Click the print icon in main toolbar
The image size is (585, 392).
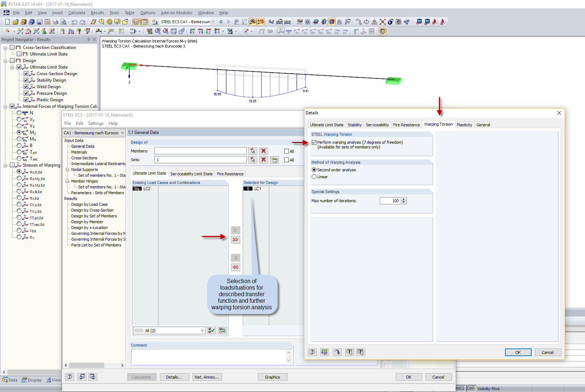56,22
